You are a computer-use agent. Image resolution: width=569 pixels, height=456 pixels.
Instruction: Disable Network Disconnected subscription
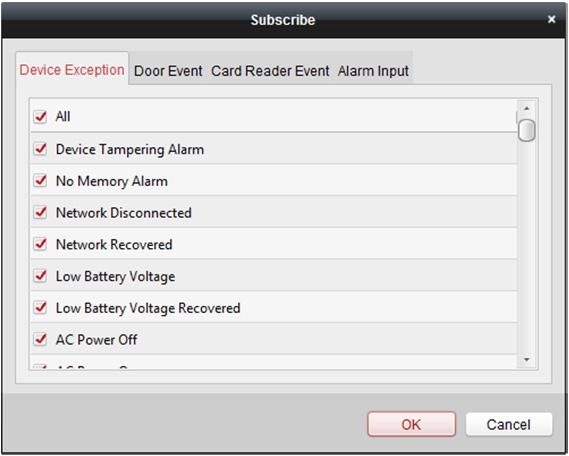40,213
